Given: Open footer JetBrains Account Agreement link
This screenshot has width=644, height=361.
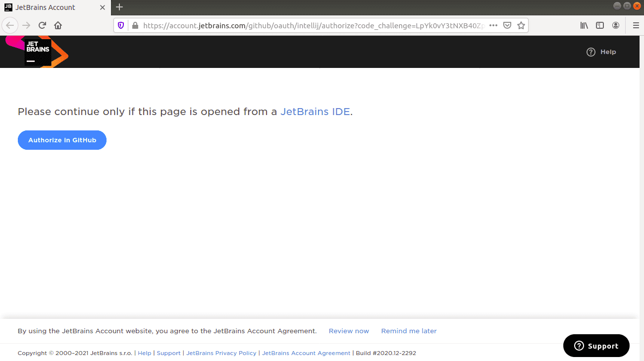Looking at the screenshot, I should [x=306, y=353].
